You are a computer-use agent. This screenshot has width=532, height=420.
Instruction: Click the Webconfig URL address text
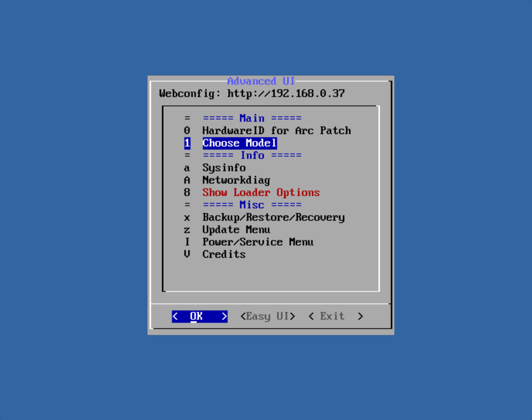[286, 94]
